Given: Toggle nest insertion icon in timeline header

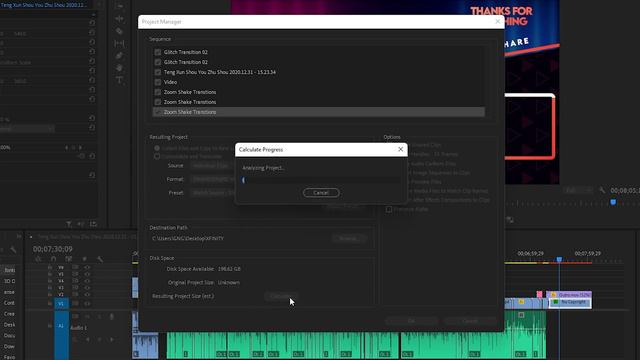Looking at the screenshot, I should point(38,259).
